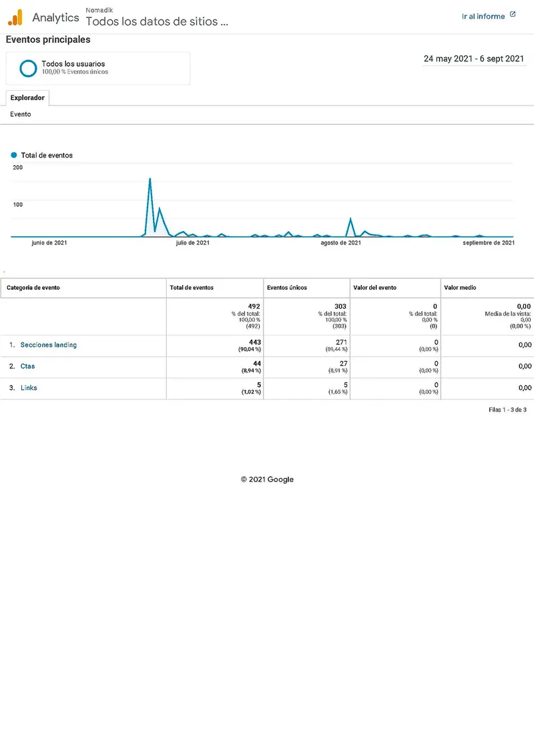The image size is (534, 756).
Task: Click the date range 24 may 2021 - 6 sept 2021
Action: point(474,59)
